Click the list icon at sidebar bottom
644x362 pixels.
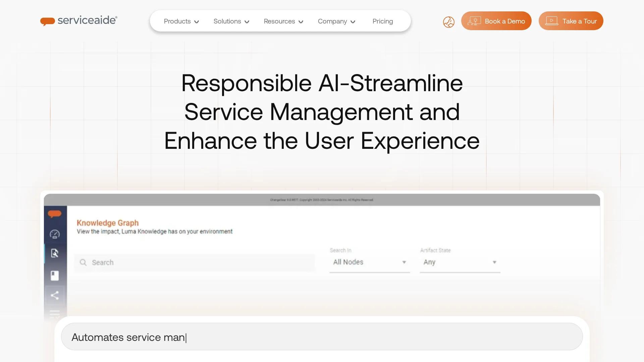(x=55, y=314)
